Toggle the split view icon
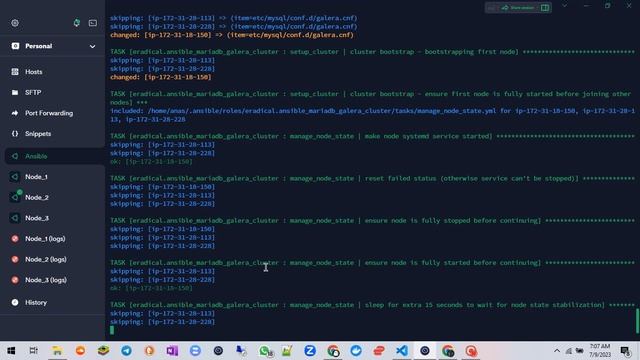Image resolution: width=640 pixels, height=360 pixels. click(545, 8)
